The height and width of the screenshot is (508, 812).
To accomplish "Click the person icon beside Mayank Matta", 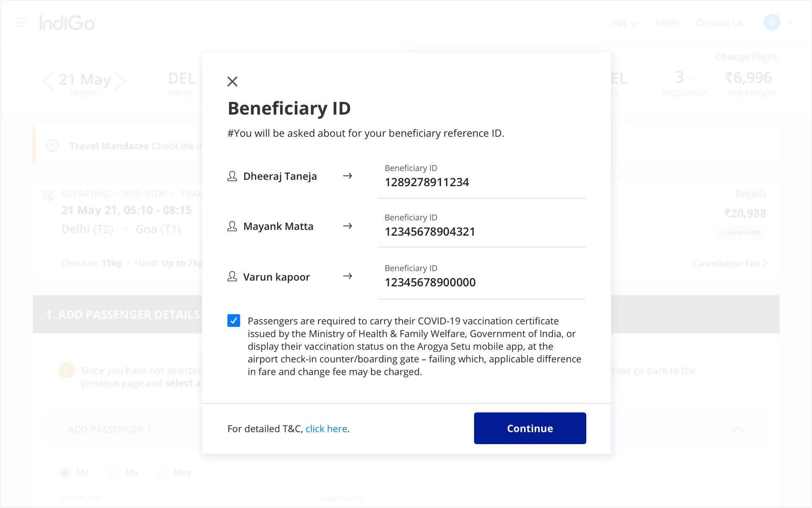I will click(232, 226).
